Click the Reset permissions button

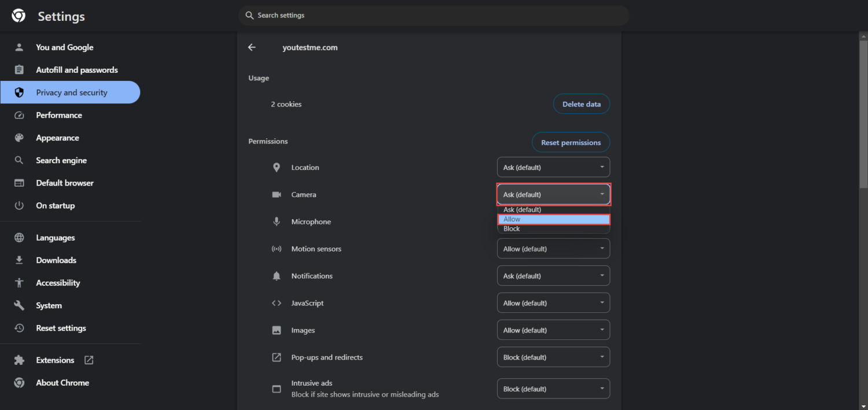pos(571,142)
